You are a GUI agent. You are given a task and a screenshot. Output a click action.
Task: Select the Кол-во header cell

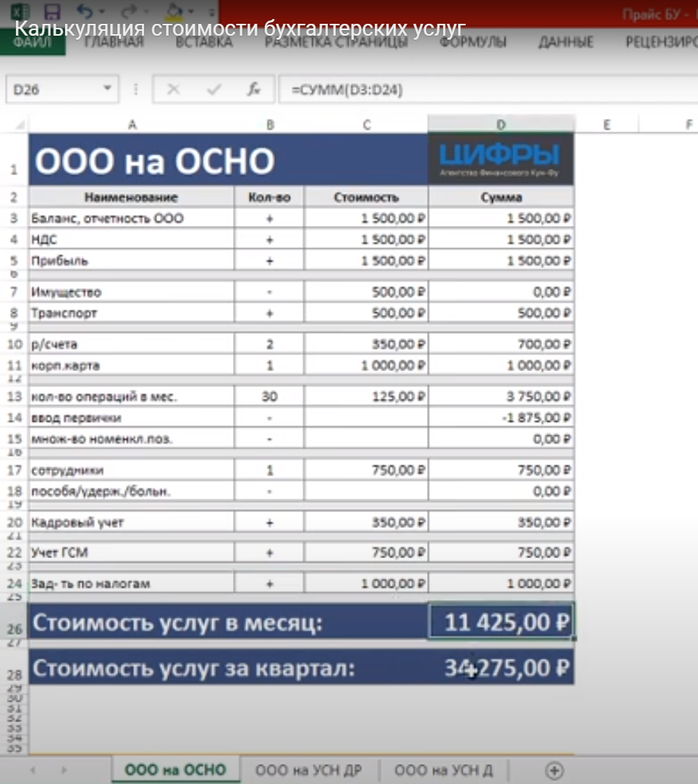tap(269, 197)
